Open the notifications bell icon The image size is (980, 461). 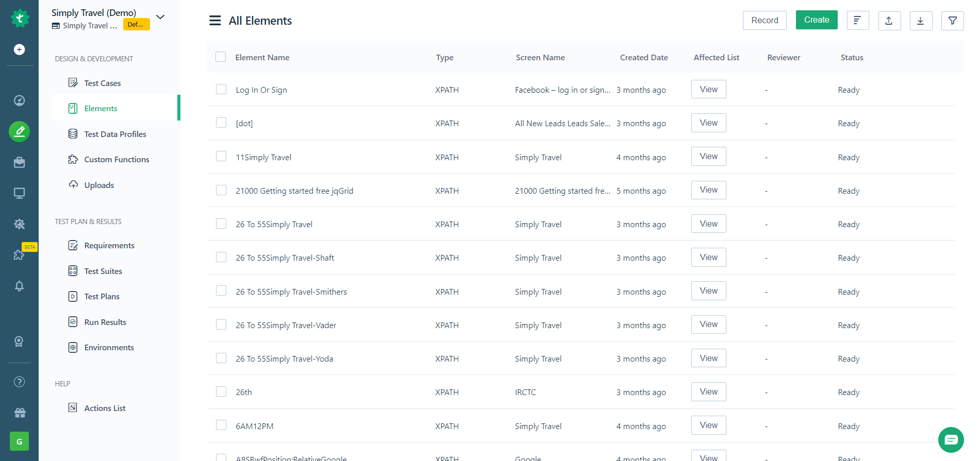[x=19, y=286]
